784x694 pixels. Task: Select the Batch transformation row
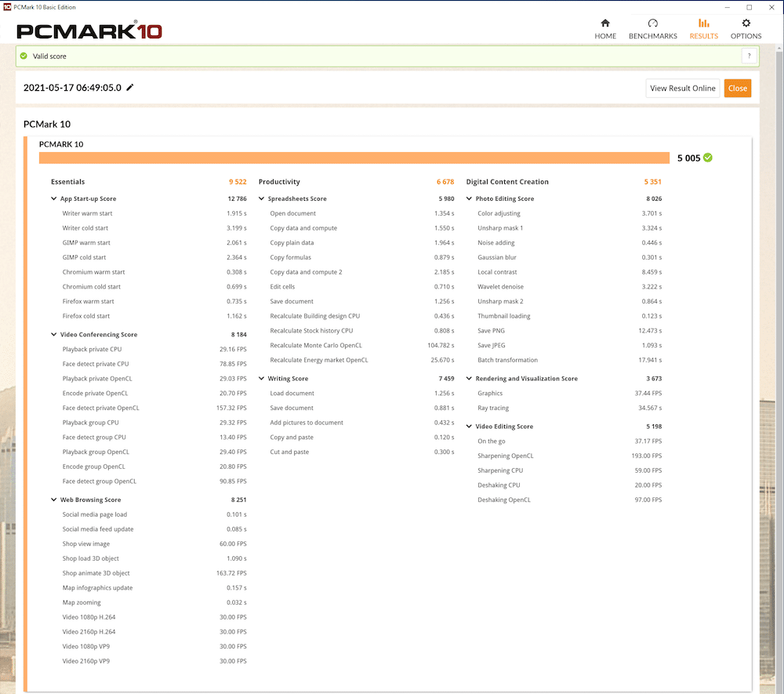[569, 360]
